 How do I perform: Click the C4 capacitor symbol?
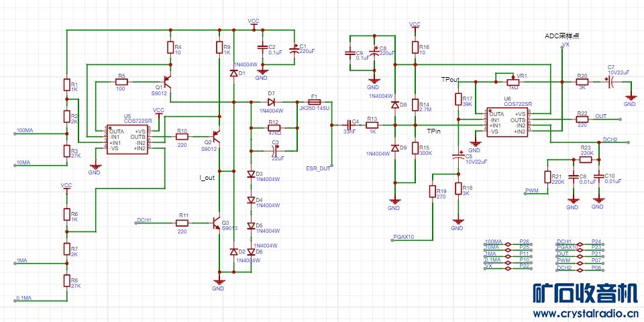[350, 125]
